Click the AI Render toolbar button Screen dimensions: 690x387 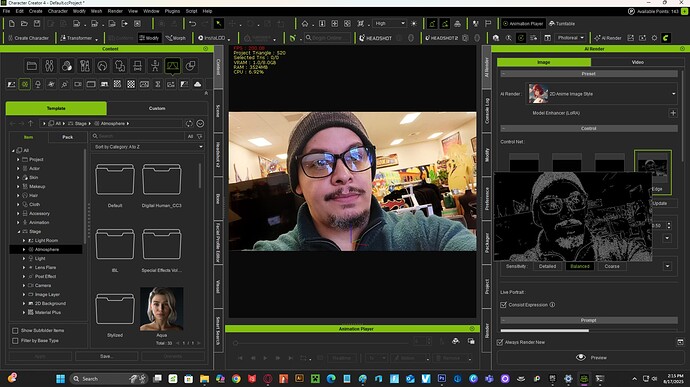tap(607, 38)
